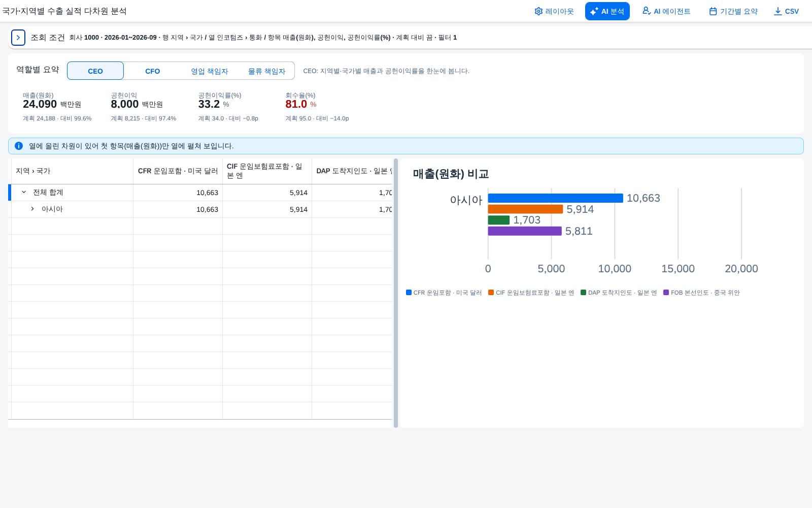This screenshot has height=508, width=812.
Task: Click the 기간별 요약 calendar icon
Action: tap(713, 11)
